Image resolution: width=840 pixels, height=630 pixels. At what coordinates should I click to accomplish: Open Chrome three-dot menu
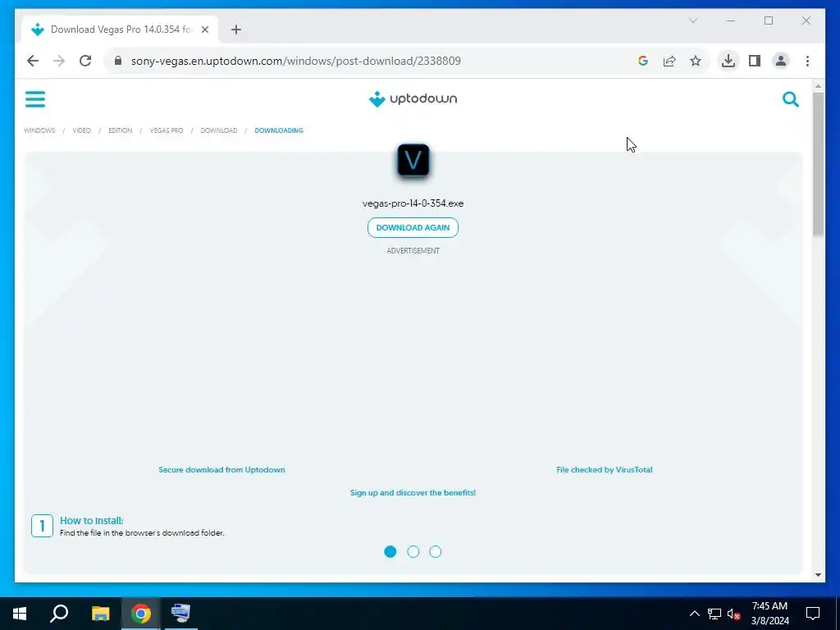point(807,61)
